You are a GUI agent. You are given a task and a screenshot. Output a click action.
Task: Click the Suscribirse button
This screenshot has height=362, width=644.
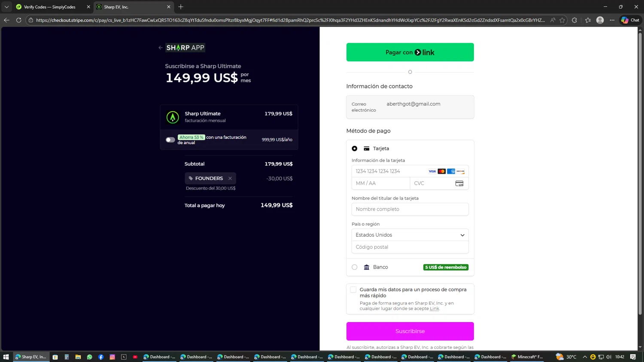coord(410,331)
